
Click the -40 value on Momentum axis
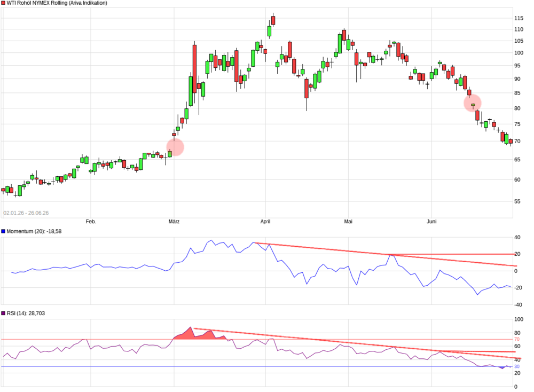pyautogui.click(x=518, y=305)
